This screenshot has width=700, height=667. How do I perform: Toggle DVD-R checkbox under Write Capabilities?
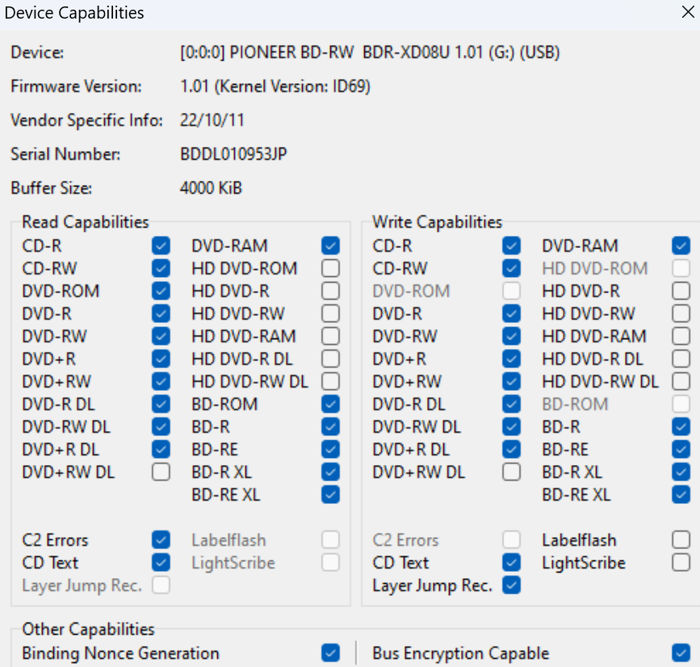pos(511,313)
